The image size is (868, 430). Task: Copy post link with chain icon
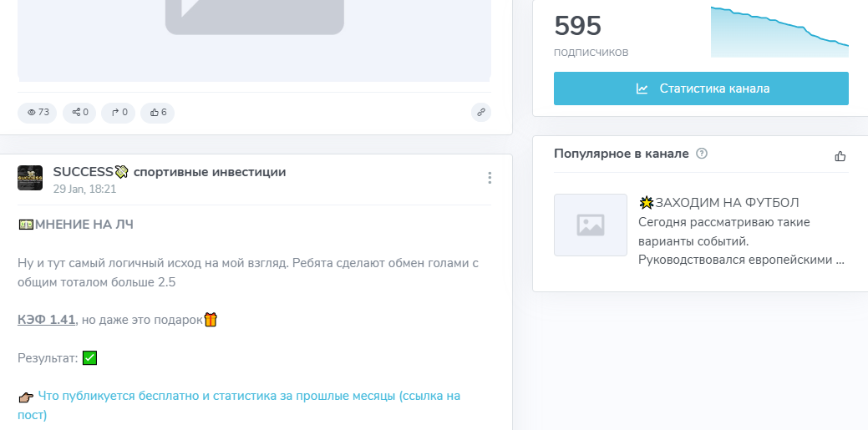click(480, 112)
